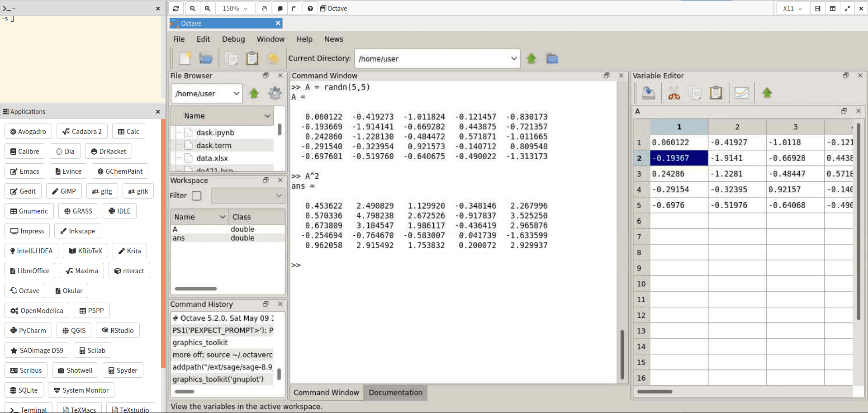868x413 pixels.
Task: Switch to the Documentation tab
Action: pyautogui.click(x=395, y=393)
